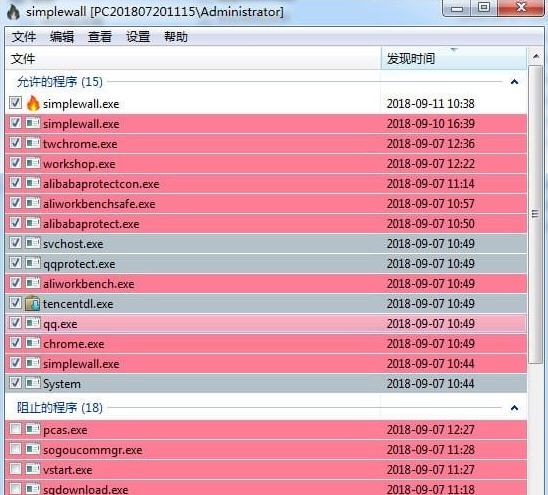Select the alibabaprotect.exe row name
Image resolution: width=548 pixels, height=495 pixels.
91,224
